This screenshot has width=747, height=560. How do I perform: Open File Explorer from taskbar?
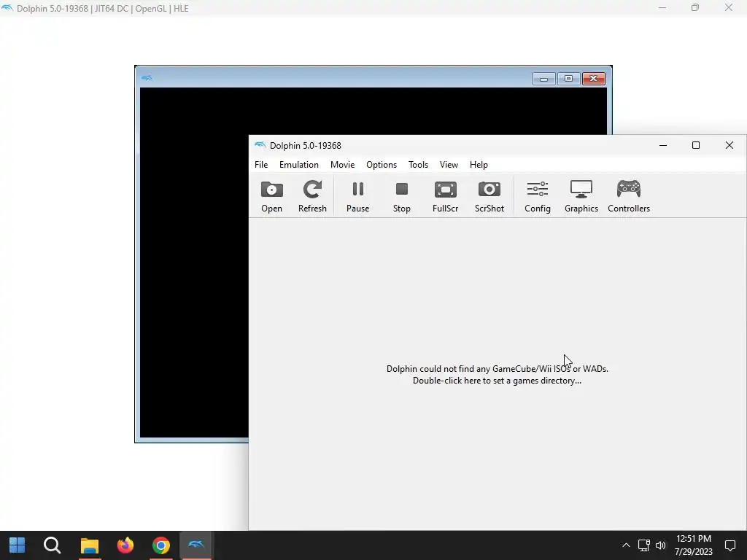[x=89, y=545]
